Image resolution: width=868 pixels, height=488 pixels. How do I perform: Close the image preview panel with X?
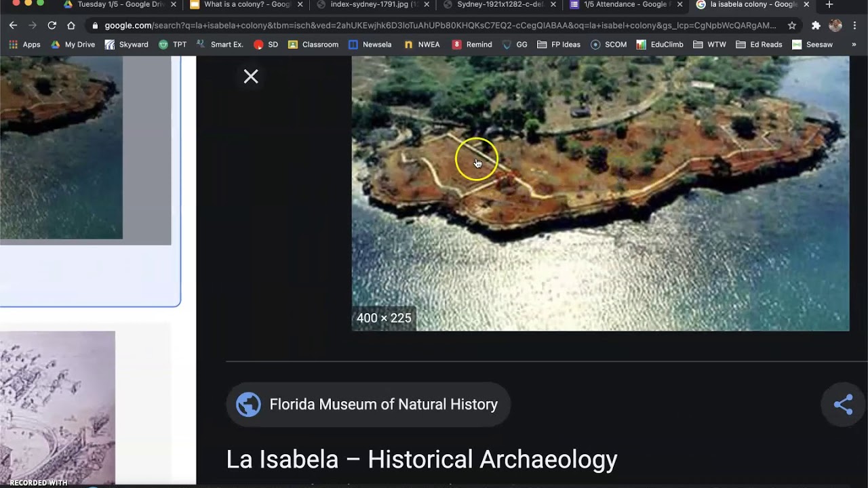coord(251,77)
